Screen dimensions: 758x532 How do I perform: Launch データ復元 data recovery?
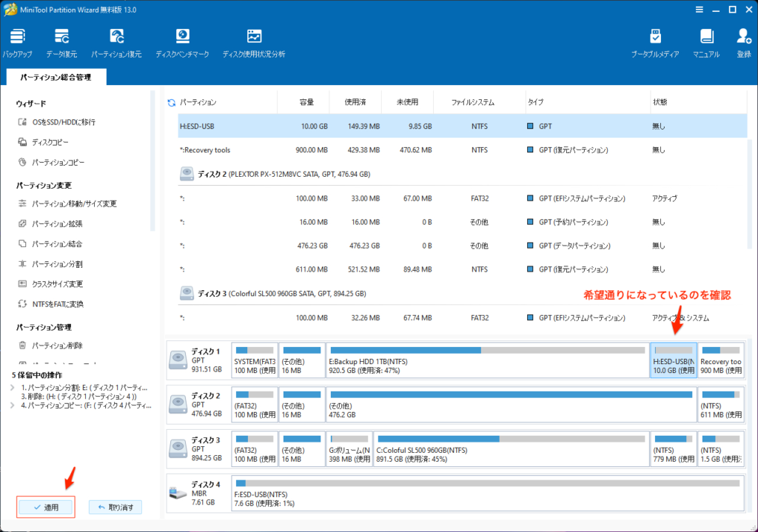[x=61, y=43]
